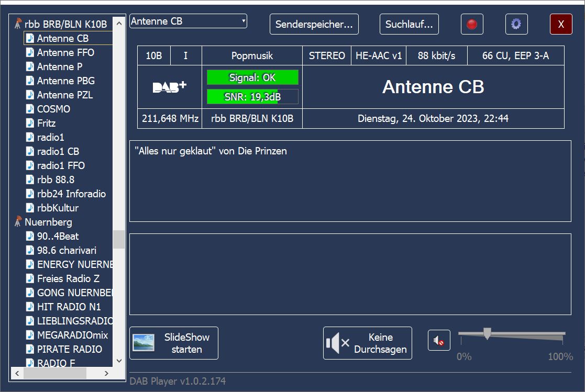Image resolution: width=585 pixels, height=392 pixels.
Task: Click the music note icon beside radio1 FFO
Action: click(30, 165)
